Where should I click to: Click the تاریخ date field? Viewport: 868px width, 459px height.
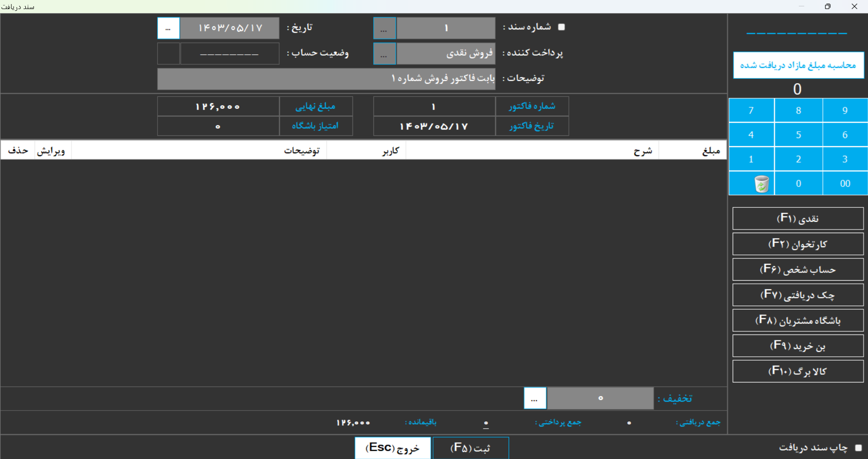(230, 29)
